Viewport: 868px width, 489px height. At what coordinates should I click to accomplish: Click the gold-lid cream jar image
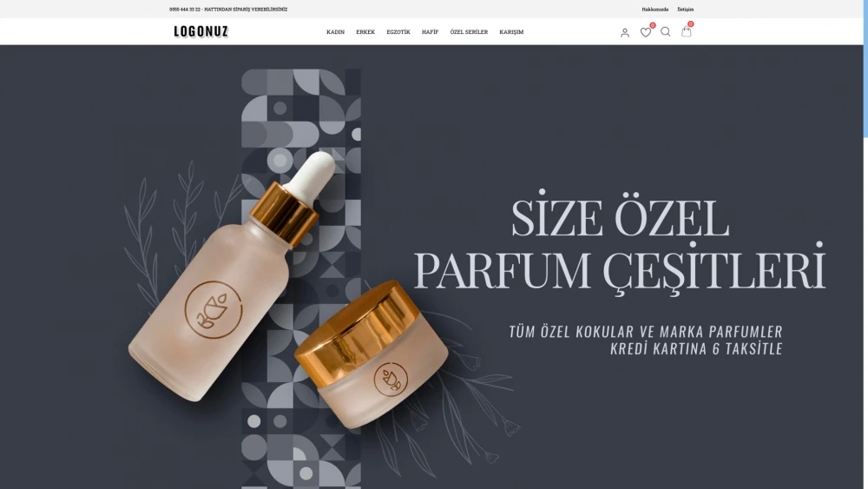click(x=371, y=354)
